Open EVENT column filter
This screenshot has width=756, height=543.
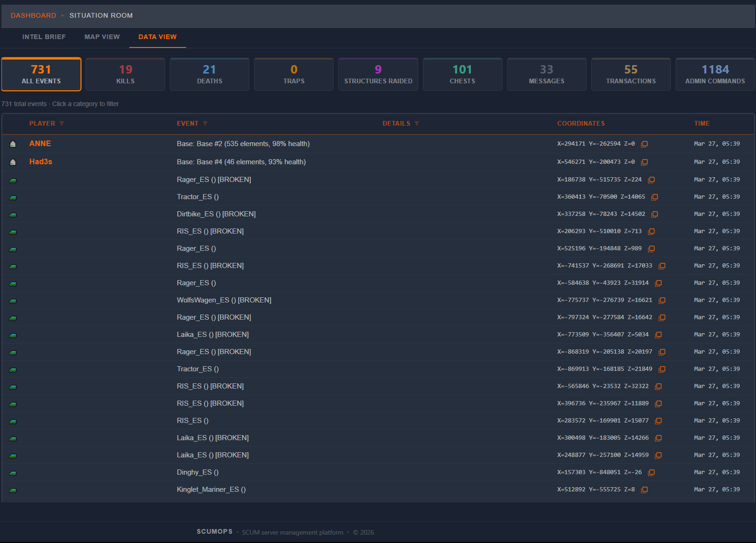205,124
